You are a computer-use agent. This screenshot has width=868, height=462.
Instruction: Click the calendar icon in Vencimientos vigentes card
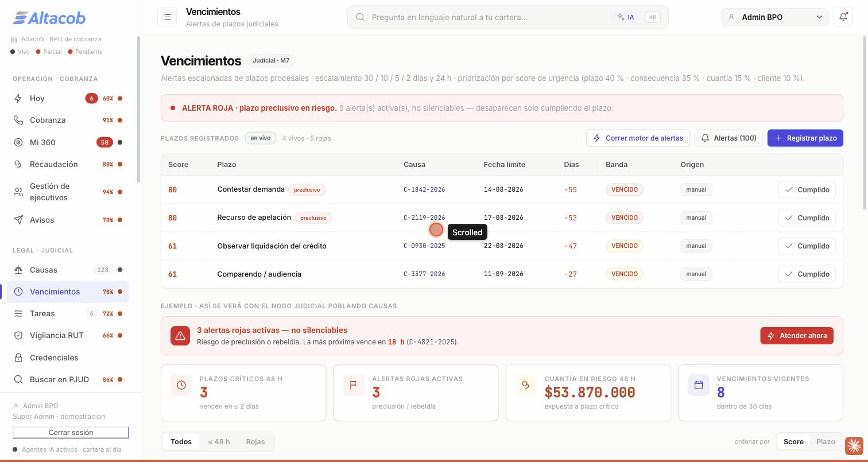click(x=699, y=385)
